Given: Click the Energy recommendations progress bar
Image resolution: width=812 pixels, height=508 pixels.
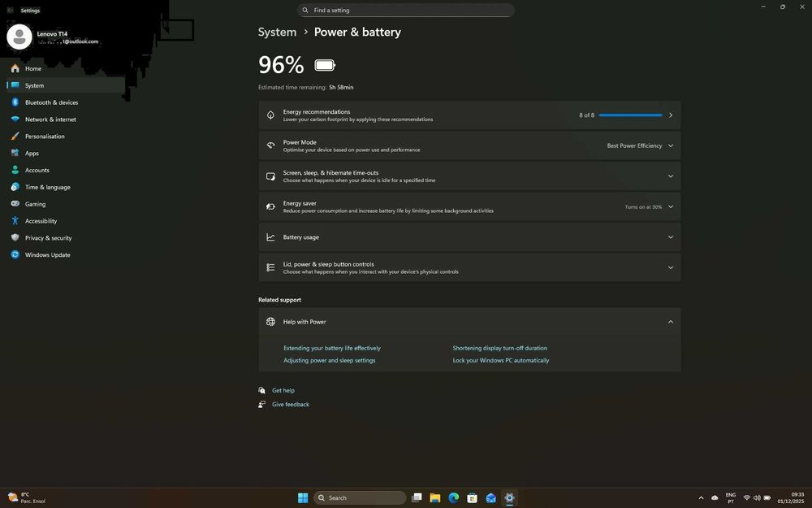Looking at the screenshot, I should tap(630, 115).
